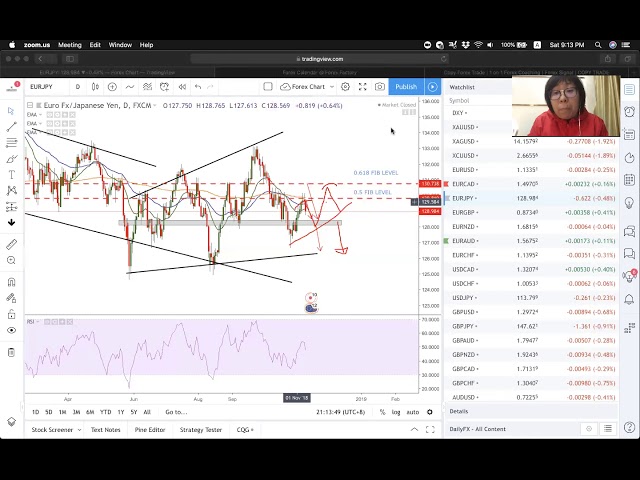Click the 'Go to...' date link
The width and height of the screenshot is (640, 480).
pos(176,412)
